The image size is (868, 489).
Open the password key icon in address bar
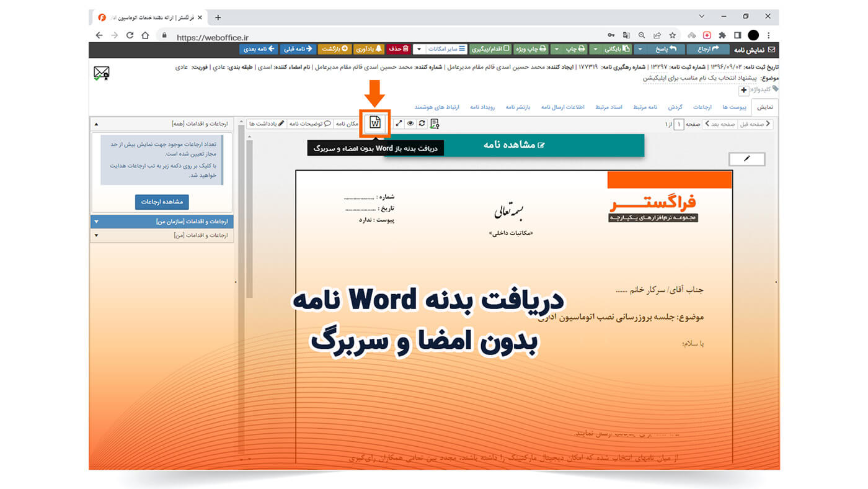click(611, 35)
